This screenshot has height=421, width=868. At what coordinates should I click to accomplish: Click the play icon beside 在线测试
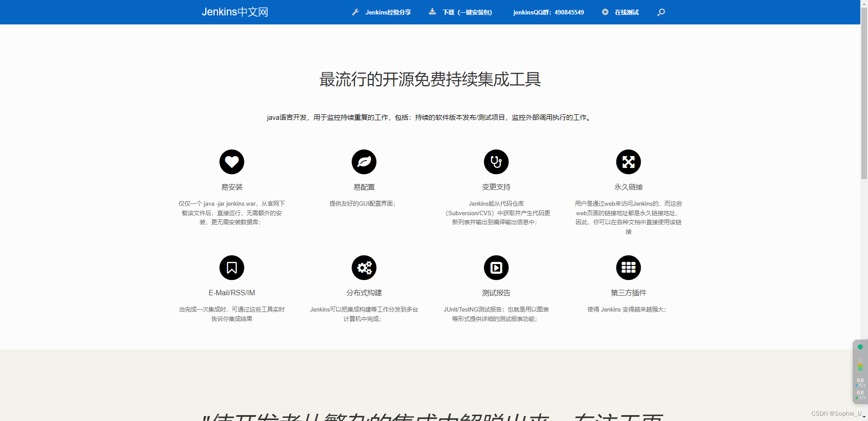point(605,12)
